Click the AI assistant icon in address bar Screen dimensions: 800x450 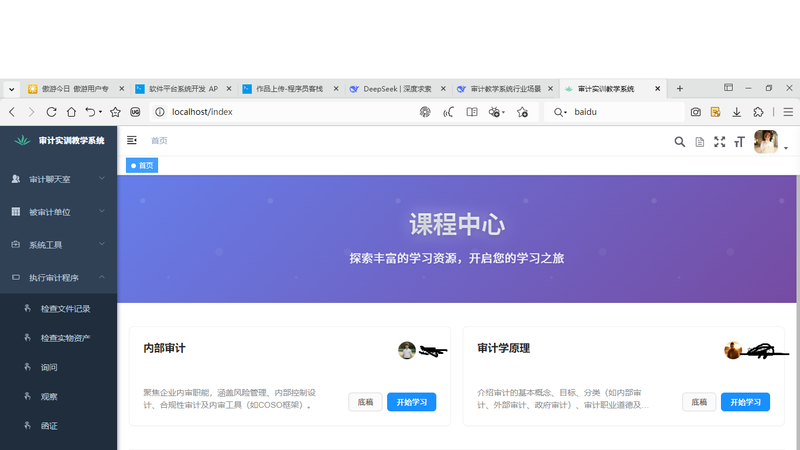coord(425,112)
